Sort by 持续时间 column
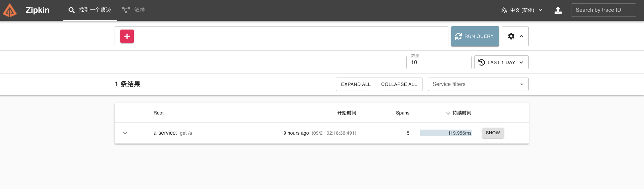Viewport: 644px width, 189px height. (458, 113)
